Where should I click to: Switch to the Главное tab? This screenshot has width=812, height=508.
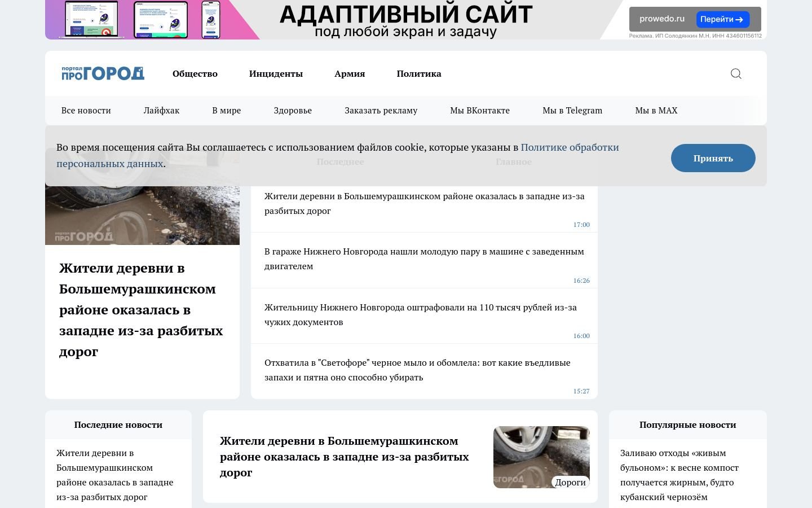pos(514,162)
